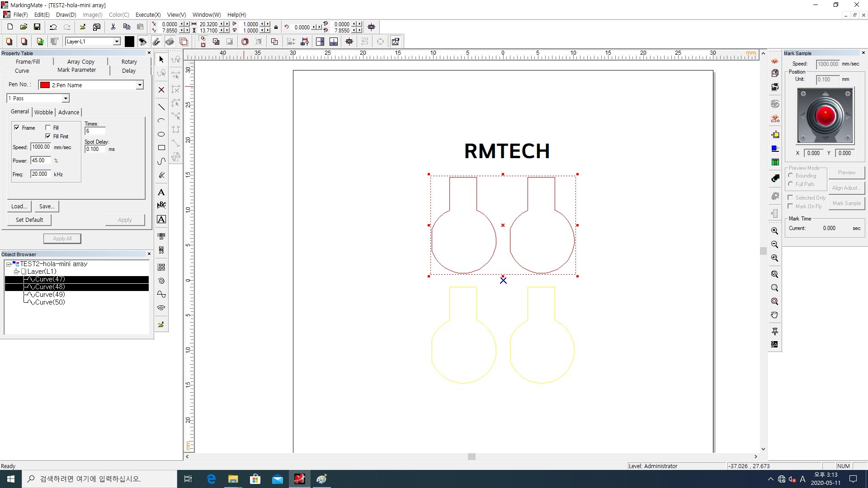Image resolution: width=868 pixels, height=488 pixels.
Task: Click the laser mark icon at top of right toolbar
Action: (775, 61)
